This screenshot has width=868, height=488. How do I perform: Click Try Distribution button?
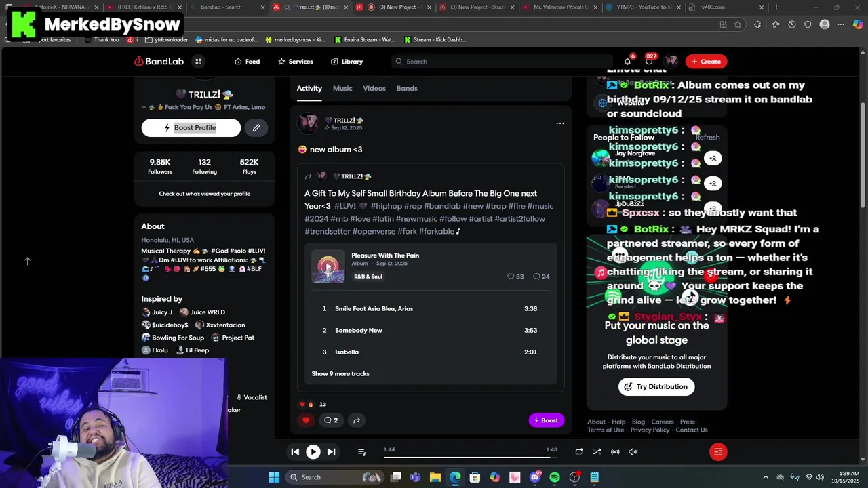(x=656, y=387)
